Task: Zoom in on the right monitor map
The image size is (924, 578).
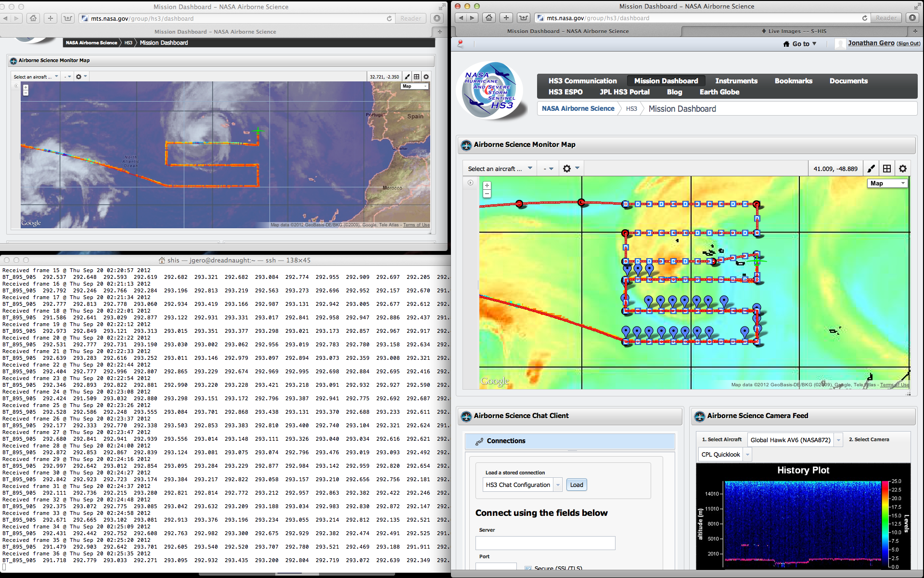Action: point(487,185)
